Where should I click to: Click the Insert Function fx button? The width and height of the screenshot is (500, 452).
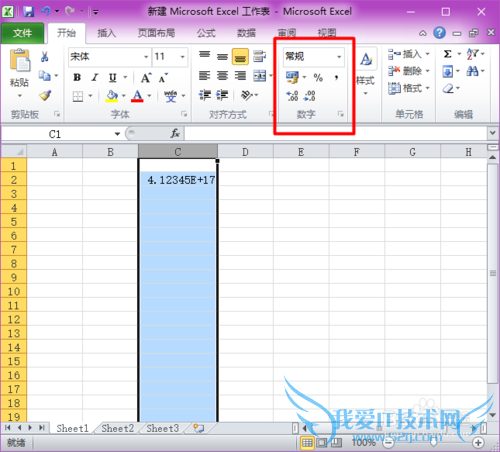(x=175, y=134)
